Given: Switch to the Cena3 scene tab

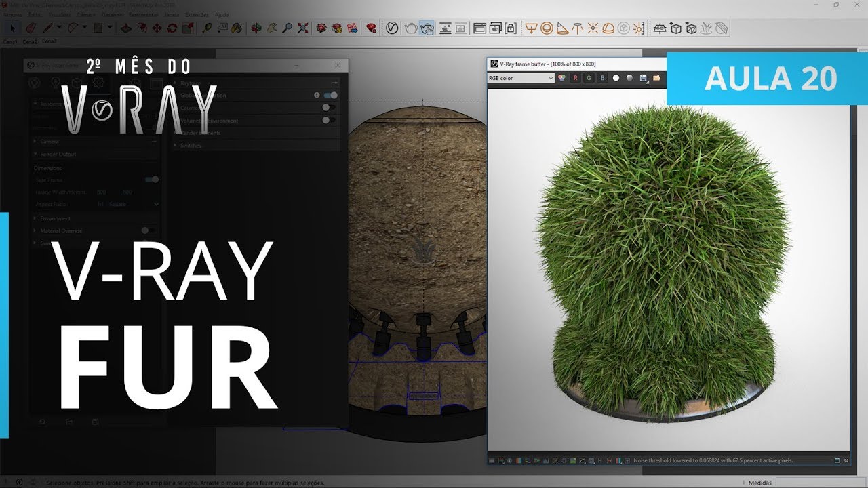Looking at the screenshot, I should tap(50, 41).
